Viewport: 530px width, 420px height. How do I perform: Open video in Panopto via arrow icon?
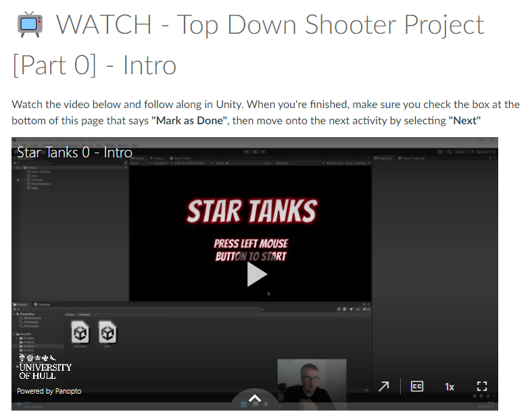(383, 386)
